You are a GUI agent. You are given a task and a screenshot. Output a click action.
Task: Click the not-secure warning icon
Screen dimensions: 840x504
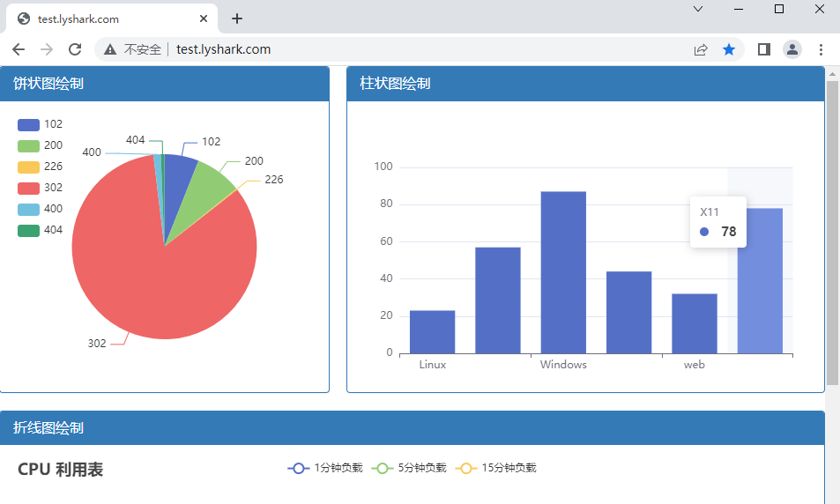[110, 49]
